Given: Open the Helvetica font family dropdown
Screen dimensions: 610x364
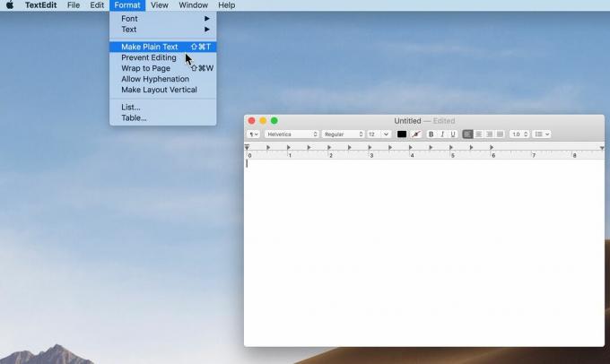Looking at the screenshot, I should [x=292, y=134].
